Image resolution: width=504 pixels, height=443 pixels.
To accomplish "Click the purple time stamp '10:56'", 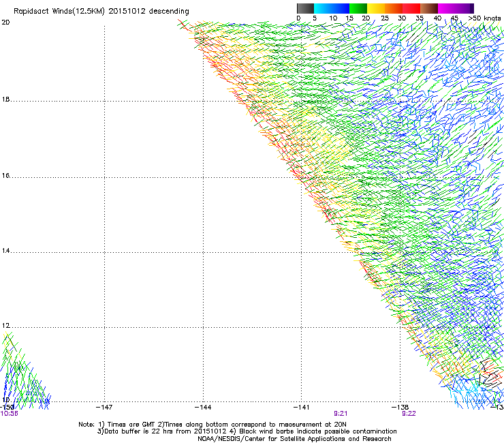I will point(10,414).
